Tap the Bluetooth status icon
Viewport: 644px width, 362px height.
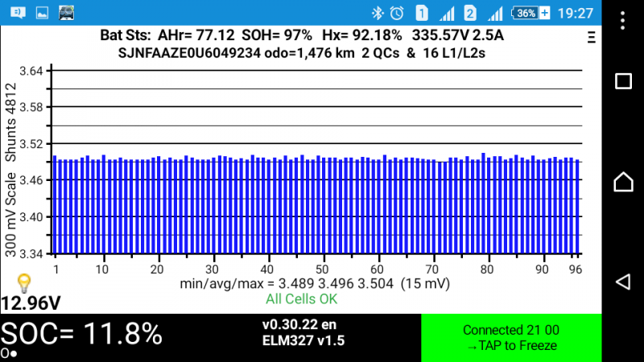375,13
